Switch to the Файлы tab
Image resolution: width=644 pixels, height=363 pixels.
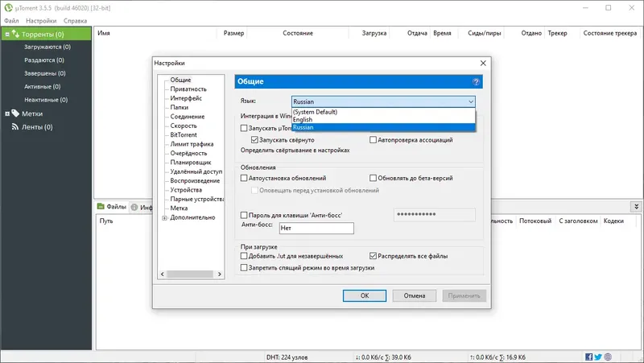pos(112,207)
